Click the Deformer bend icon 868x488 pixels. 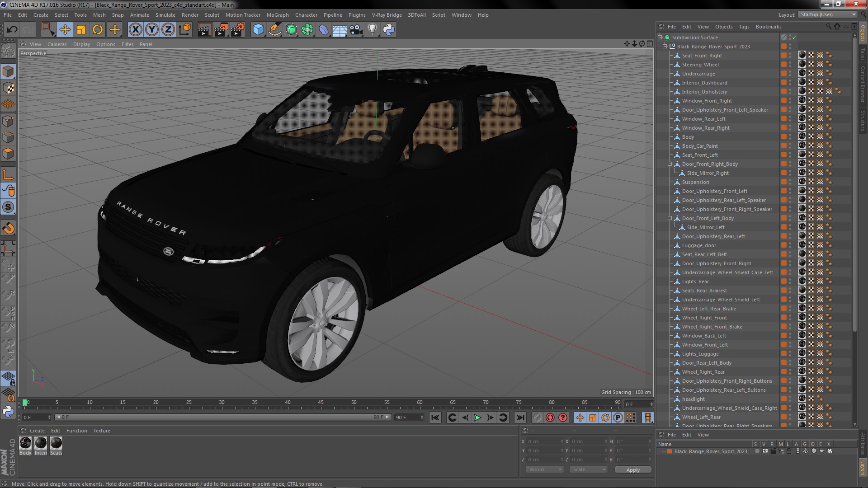(x=324, y=30)
